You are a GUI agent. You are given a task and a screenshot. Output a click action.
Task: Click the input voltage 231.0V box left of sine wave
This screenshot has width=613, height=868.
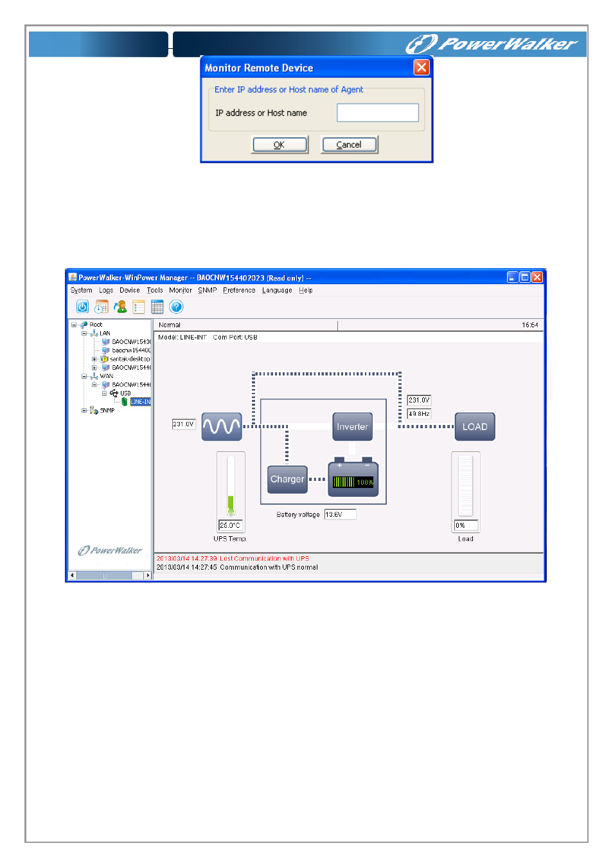[184, 424]
